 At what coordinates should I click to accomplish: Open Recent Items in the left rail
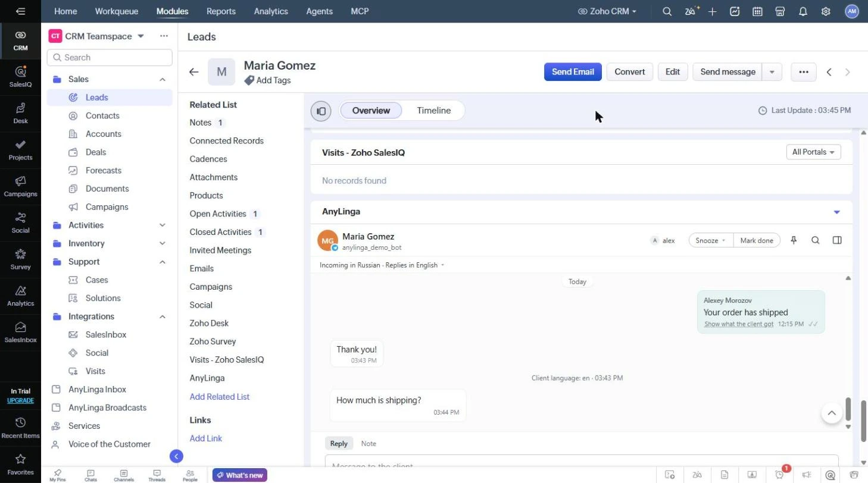tap(20, 428)
